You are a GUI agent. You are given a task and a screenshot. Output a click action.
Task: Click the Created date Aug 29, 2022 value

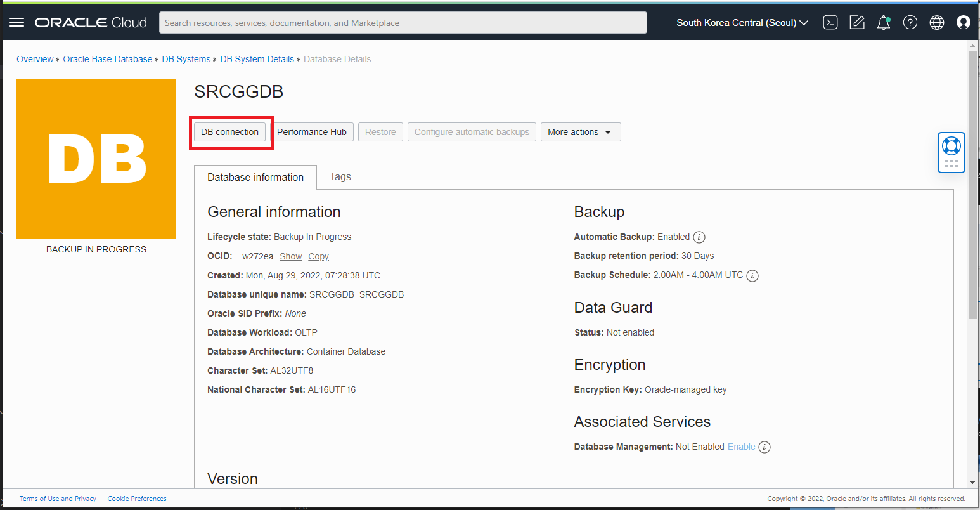point(313,275)
